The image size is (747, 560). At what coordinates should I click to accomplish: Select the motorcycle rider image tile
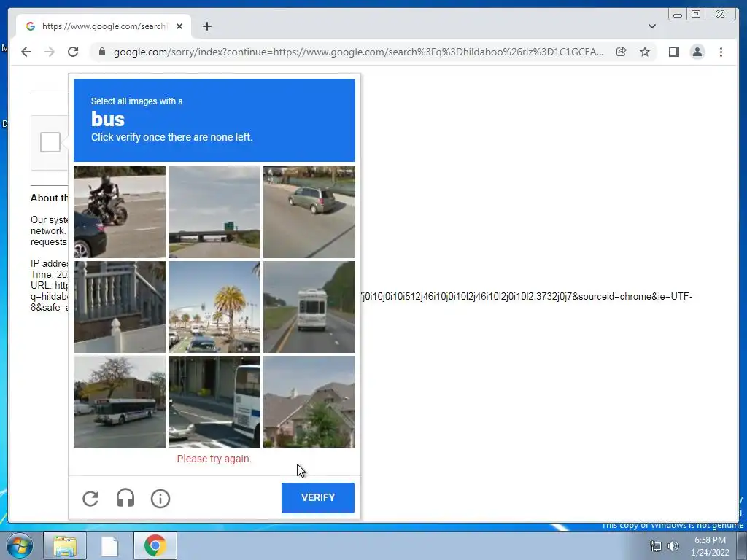click(x=120, y=212)
